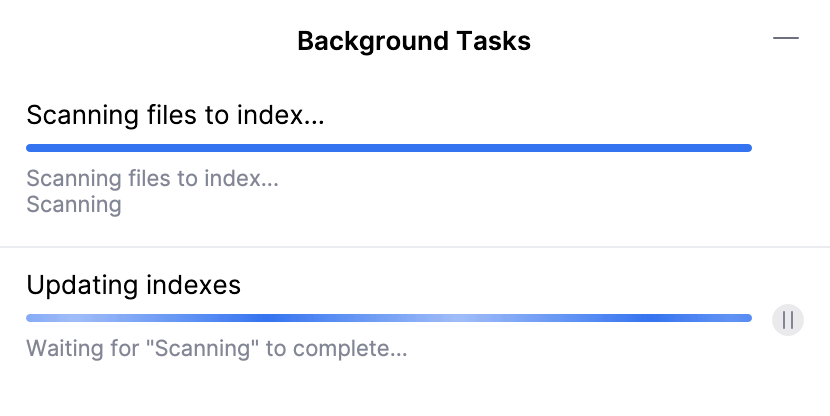Image resolution: width=830 pixels, height=416 pixels.
Task: Click the "Waiting for Scanning to complete" message
Action: pos(217,350)
